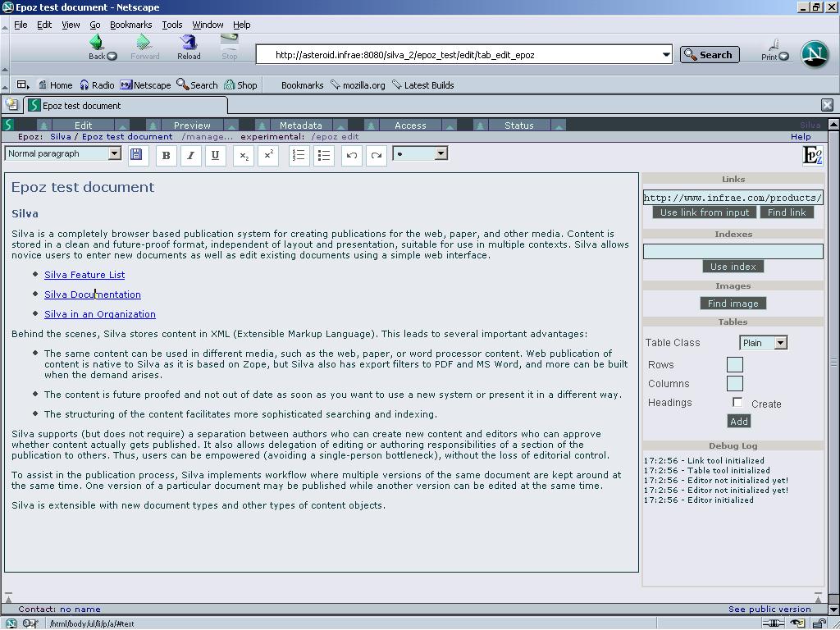Click the Use link from input button

[x=705, y=212]
